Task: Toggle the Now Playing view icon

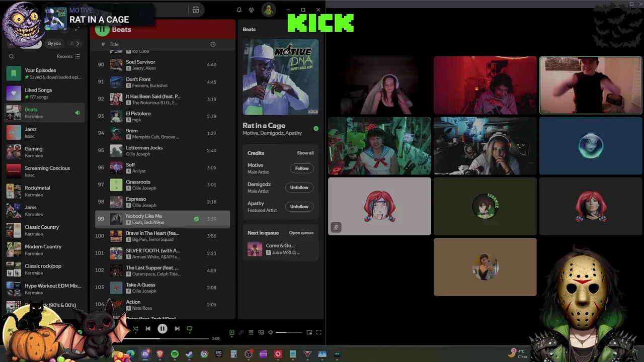Action: (232, 332)
